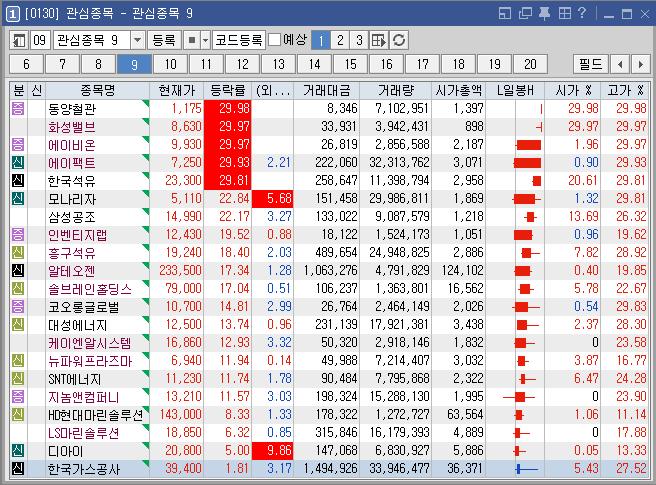Image resolution: width=656 pixels, height=485 pixels.
Task: Click the 신 badge on 흥구석유 row
Action: (18, 252)
